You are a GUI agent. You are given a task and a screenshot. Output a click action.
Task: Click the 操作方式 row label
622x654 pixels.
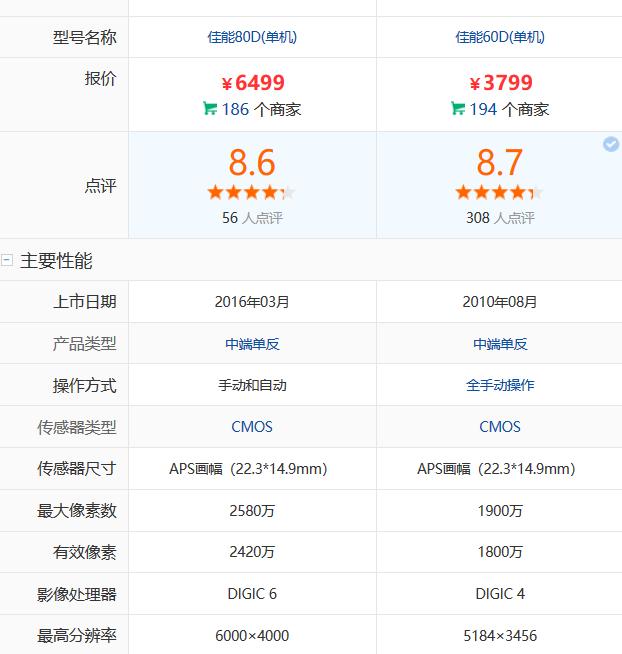pos(84,385)
